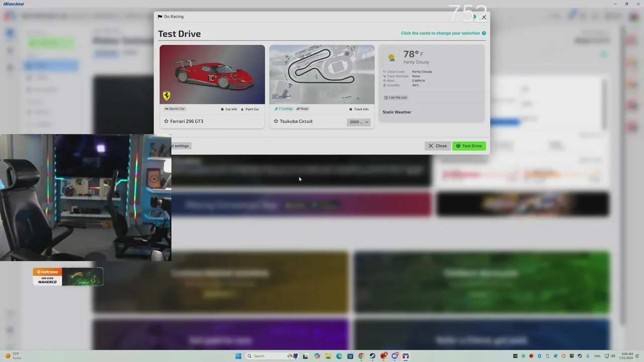Open the clock showing 8:08 AM

pos(627,356)
